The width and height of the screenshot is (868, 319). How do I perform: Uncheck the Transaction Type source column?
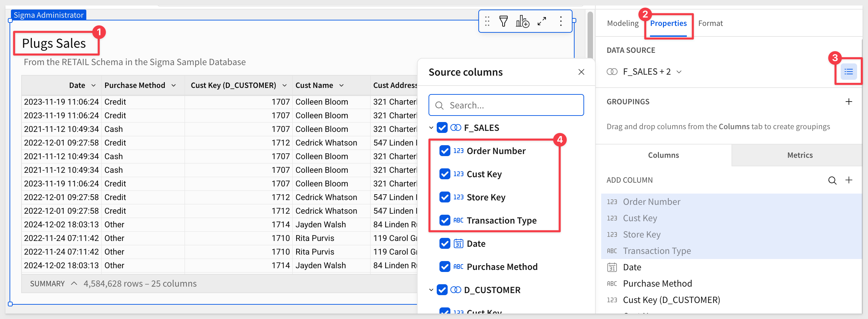point(445,220)
